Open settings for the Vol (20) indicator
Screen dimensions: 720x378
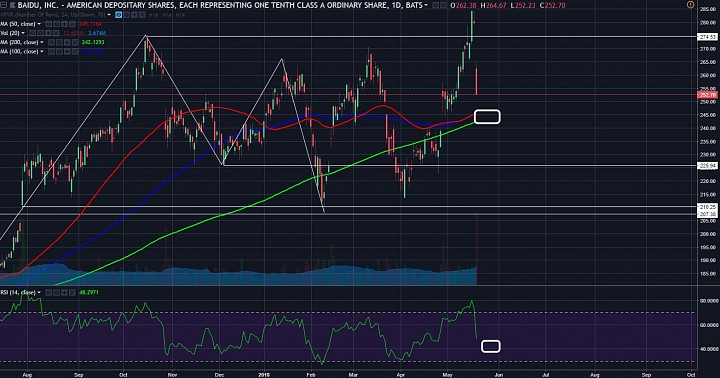coord(40,33)
